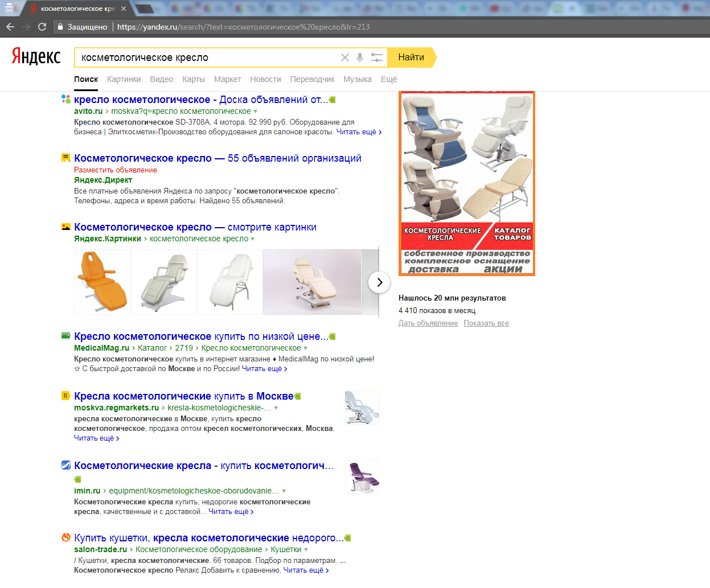Screen dimensions: 710x588
Task: Open Косметологическое кресло — смотрите картинки link
Action: pyautogui.click(x=195, y=227)
